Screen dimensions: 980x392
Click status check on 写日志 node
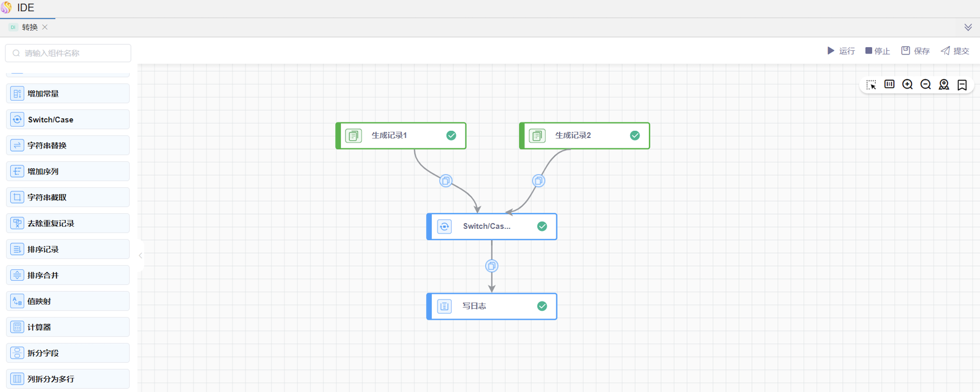click(542, 306)
